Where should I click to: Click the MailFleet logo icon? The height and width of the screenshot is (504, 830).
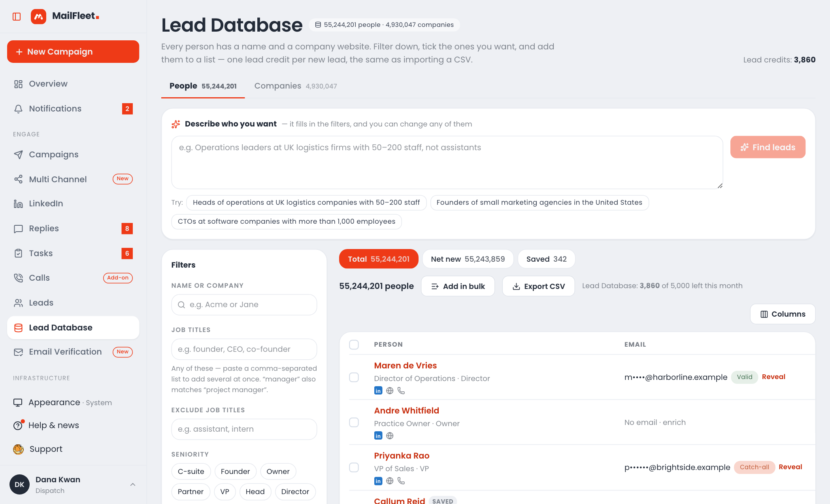[38, 17]
